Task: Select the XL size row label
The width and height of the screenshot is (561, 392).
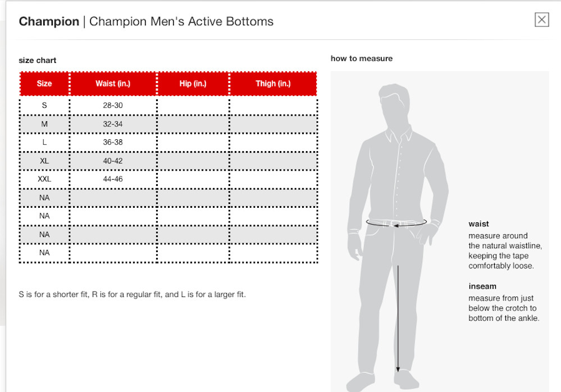Action: 44,161
